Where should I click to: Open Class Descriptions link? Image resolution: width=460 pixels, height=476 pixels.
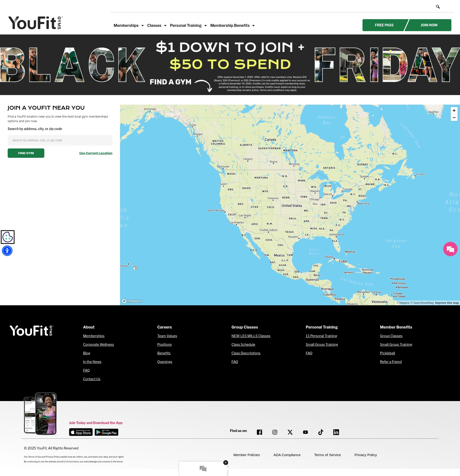(x=246, y=353)
